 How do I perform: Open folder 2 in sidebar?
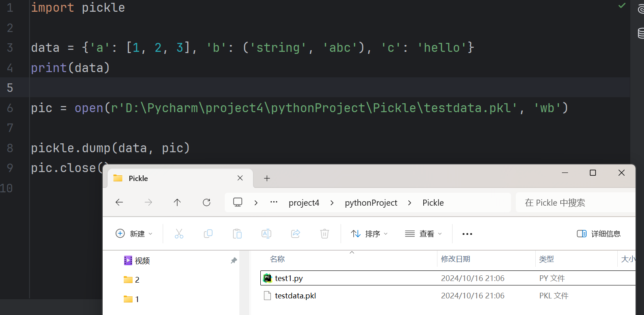[x=132, y=280]
